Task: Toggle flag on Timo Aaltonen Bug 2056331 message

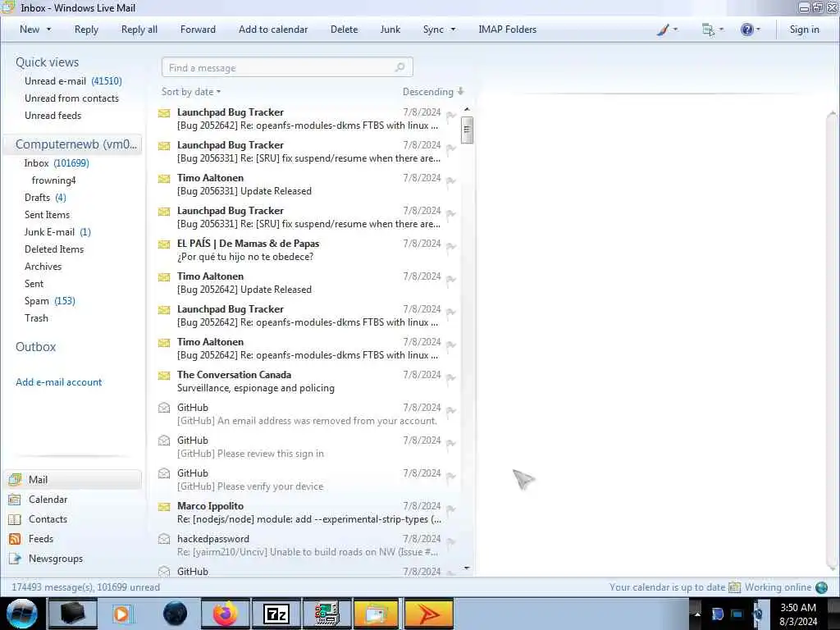Action: [x=451, y=181]
